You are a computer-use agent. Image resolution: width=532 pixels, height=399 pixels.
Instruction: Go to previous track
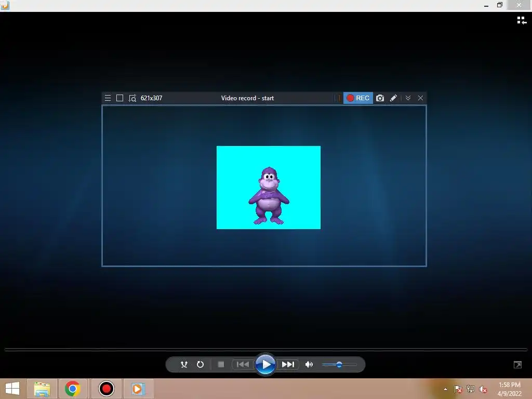coord(243,364)
